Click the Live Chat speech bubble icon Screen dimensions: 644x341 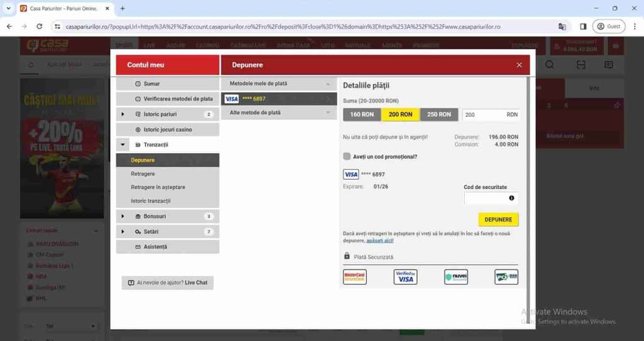tap(131, 283)
